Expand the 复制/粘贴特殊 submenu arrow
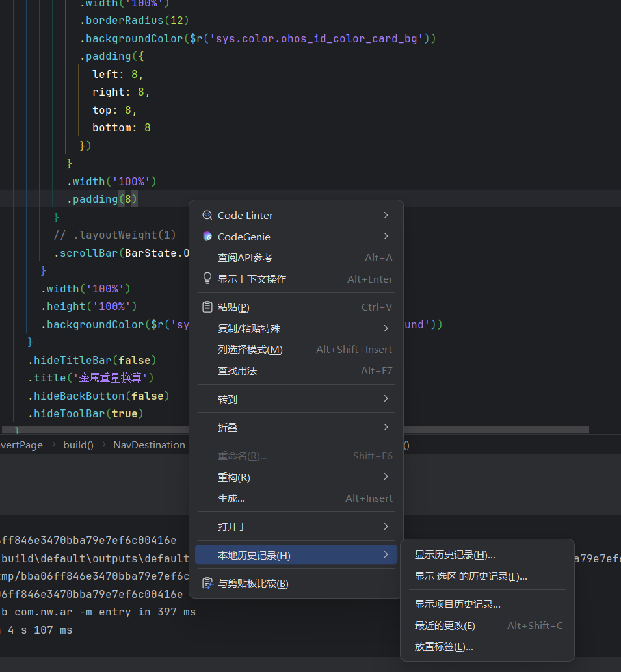This screenshot has height=672, width=621. [x=386, y=328]
